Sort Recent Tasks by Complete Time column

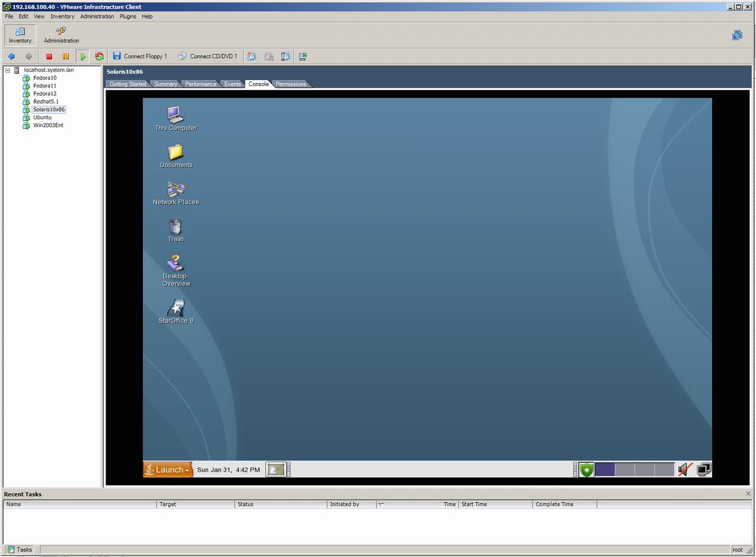coord(564,504)
